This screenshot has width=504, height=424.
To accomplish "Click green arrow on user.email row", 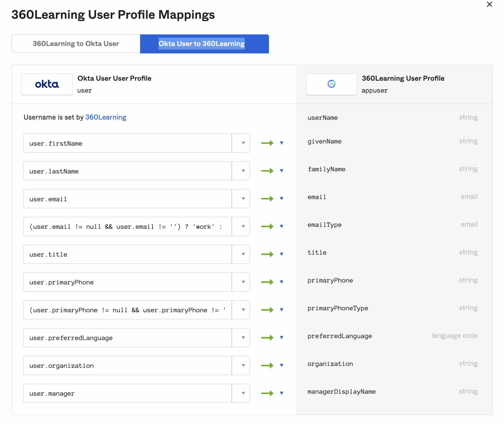I will click(x=267, y=199).
